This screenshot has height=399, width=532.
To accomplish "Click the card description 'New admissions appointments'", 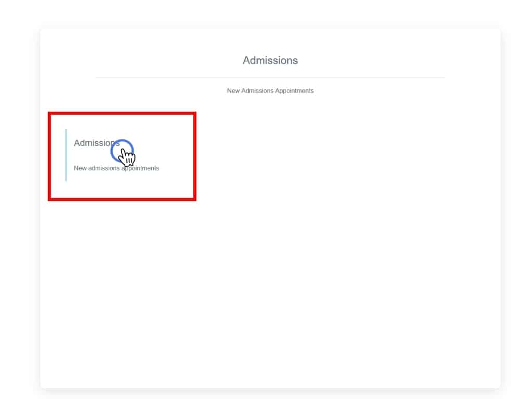I will [x=116, y=168].
